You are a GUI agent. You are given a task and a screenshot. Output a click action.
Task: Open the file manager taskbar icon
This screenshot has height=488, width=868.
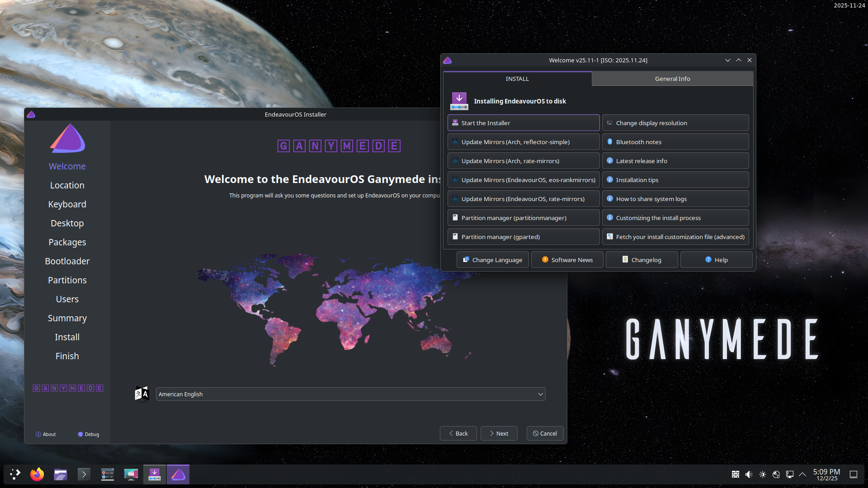61,474
